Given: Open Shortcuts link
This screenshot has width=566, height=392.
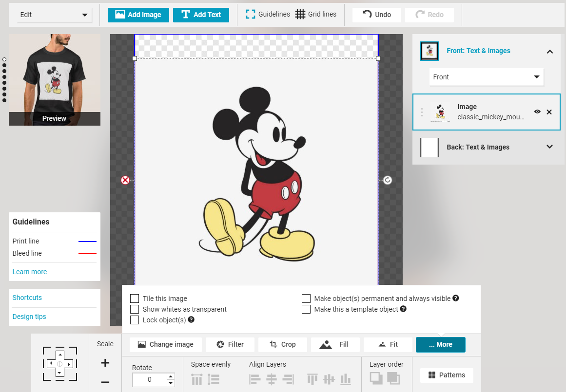Looking at the screenshot, I should (x=27, y=298).
